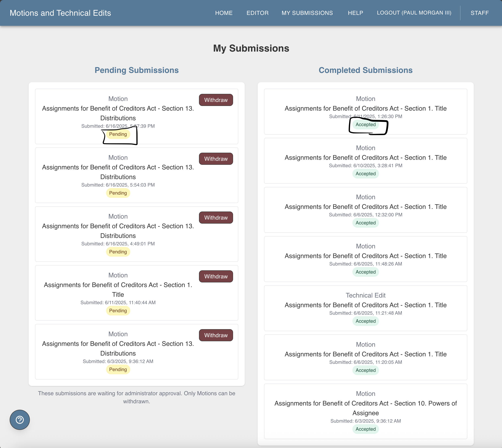Image resolution: width=502 pixels, height=448 pixels.
Task: Click Pending badge for 5:54:03 PM submission
Action: [x=118, y=193]
